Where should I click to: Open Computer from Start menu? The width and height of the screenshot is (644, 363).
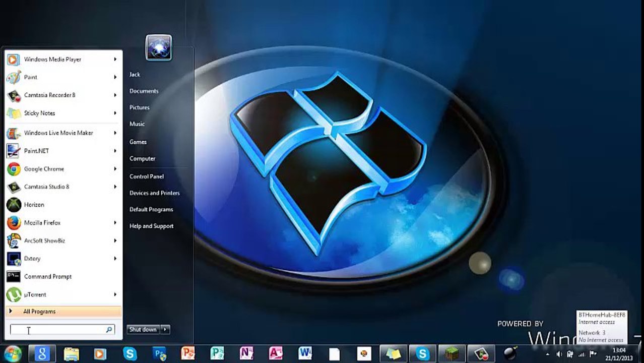[x=143, y=159]
